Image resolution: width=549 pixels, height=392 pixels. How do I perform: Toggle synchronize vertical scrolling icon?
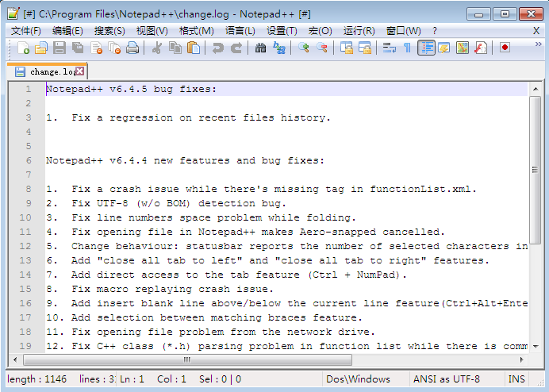coord(347,48)
